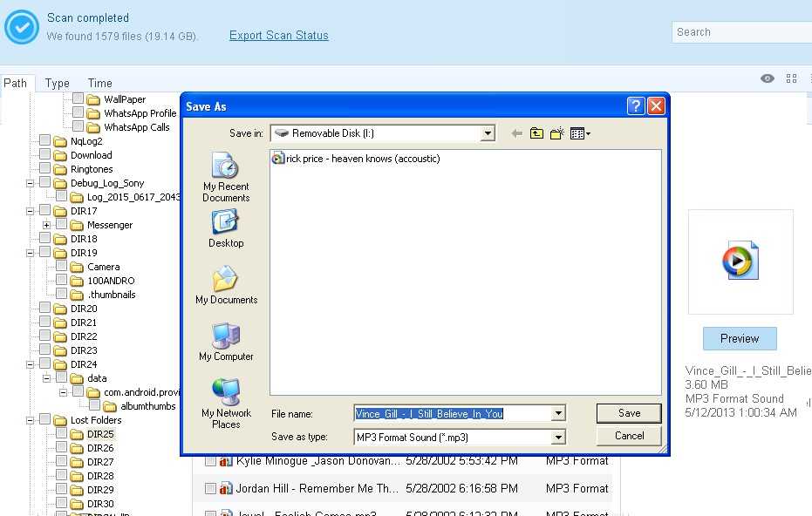Click the Save As help button

click(636, 106)
